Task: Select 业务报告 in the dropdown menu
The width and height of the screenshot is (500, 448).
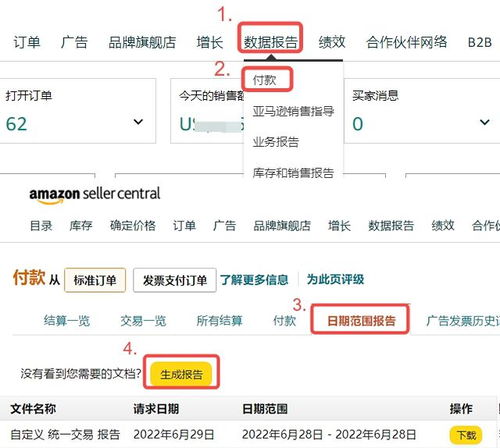Action: pos(276,142)
